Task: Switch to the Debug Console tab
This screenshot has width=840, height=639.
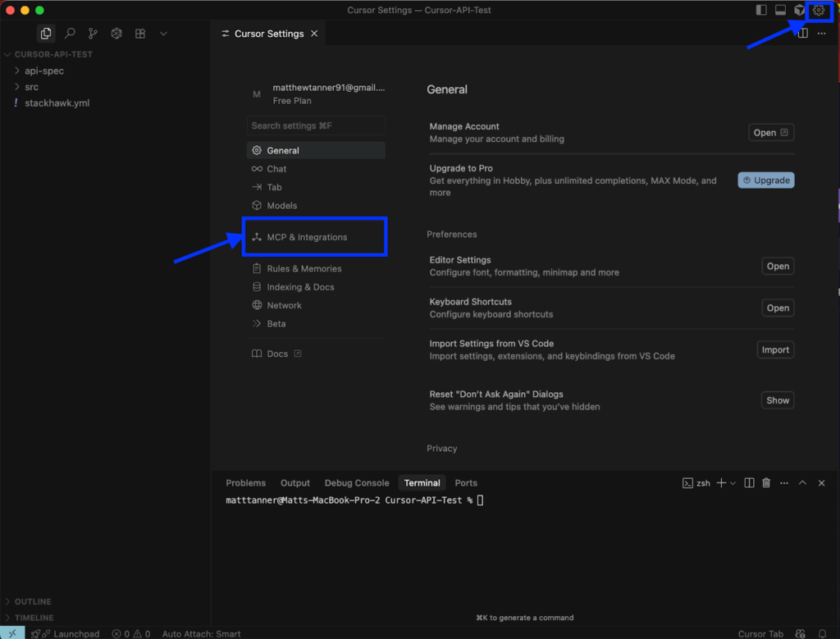Action: tap(357, 482)
